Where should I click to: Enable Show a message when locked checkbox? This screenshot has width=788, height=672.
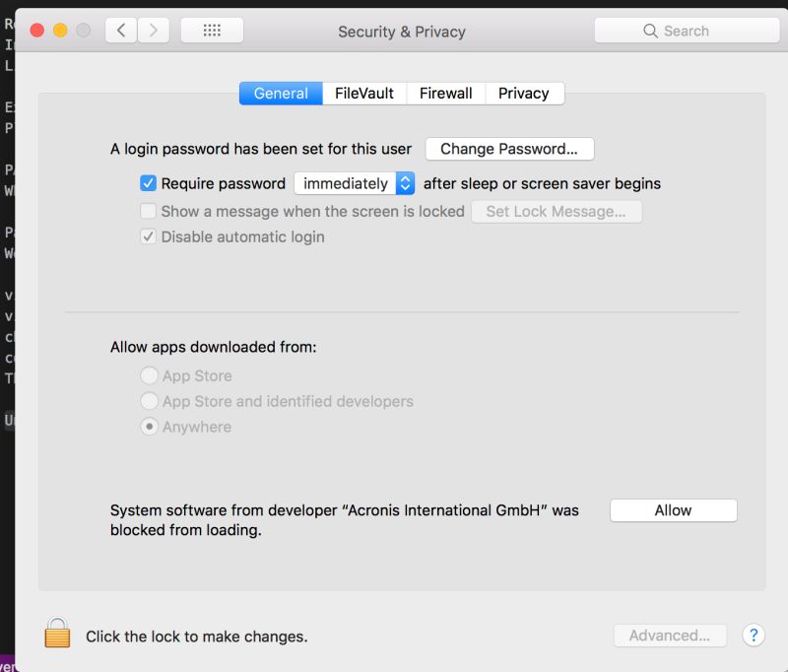pos(149,211)
